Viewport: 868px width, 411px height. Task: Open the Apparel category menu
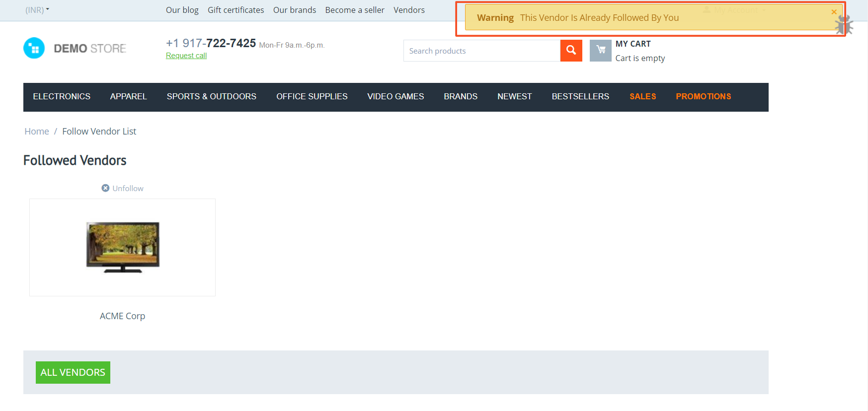129,97
